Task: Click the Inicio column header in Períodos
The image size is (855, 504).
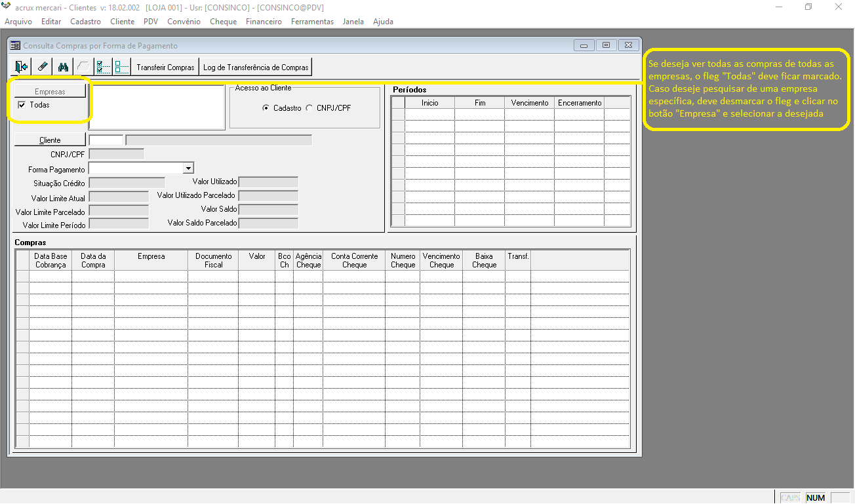Action: pyautogui.click(x=430, y=103)
